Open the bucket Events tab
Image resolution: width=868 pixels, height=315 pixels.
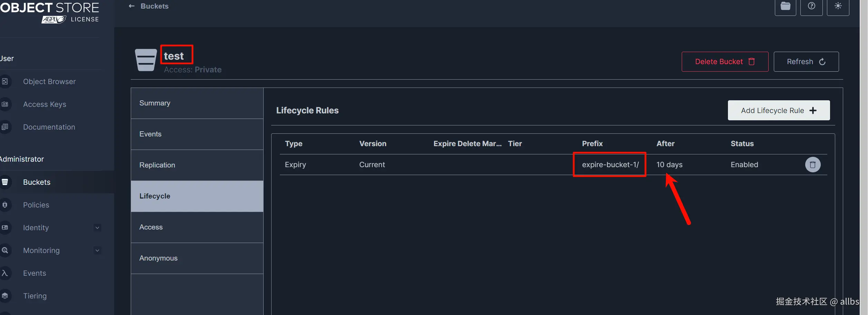coord(197,134)
